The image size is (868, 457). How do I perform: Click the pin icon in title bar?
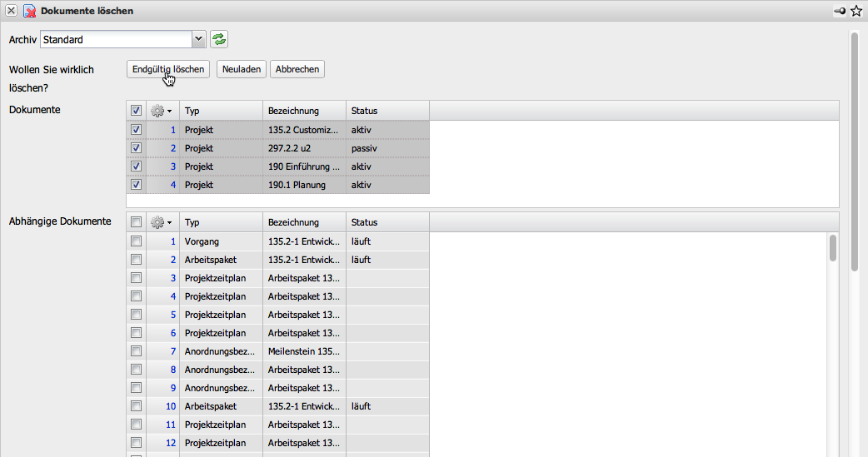(x=840, y=12)
